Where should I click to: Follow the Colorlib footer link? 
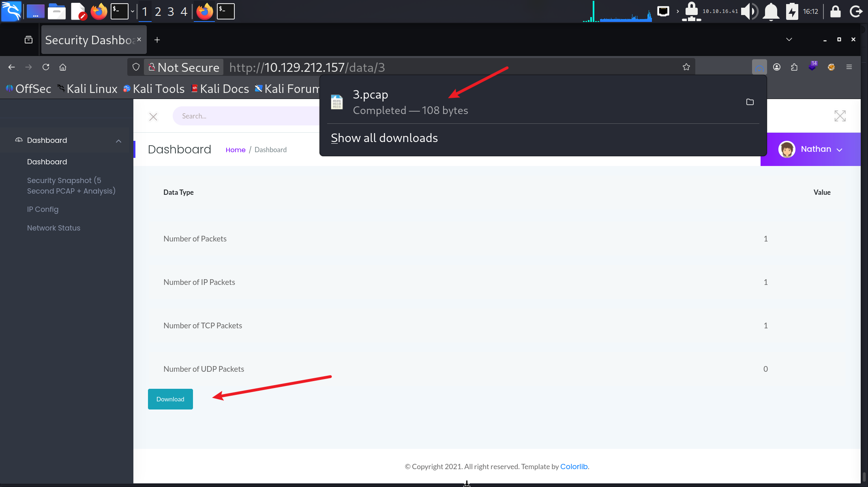574,467
